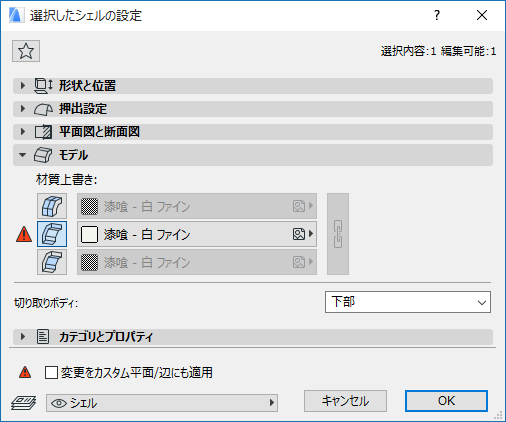Click the キャンセル button
Image resolution: width=506 pixels, height=422 pixels.
pyautogui.click(x=345, y=401)
